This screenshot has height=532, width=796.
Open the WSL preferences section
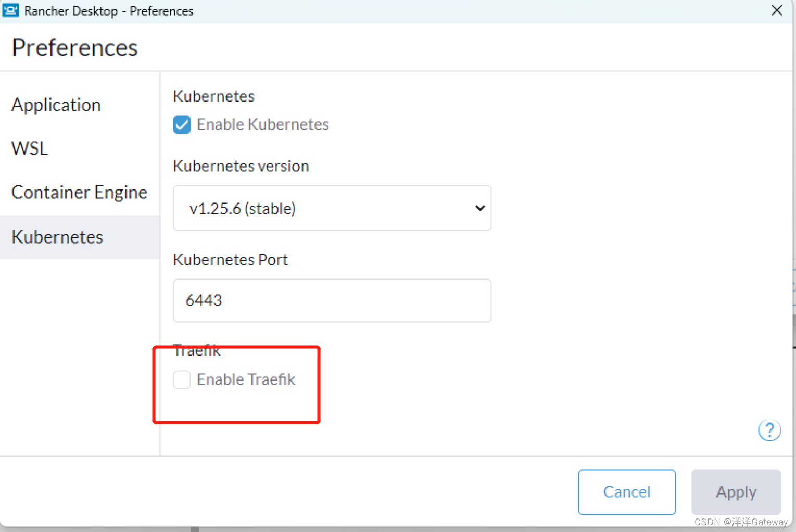[29, 148]
